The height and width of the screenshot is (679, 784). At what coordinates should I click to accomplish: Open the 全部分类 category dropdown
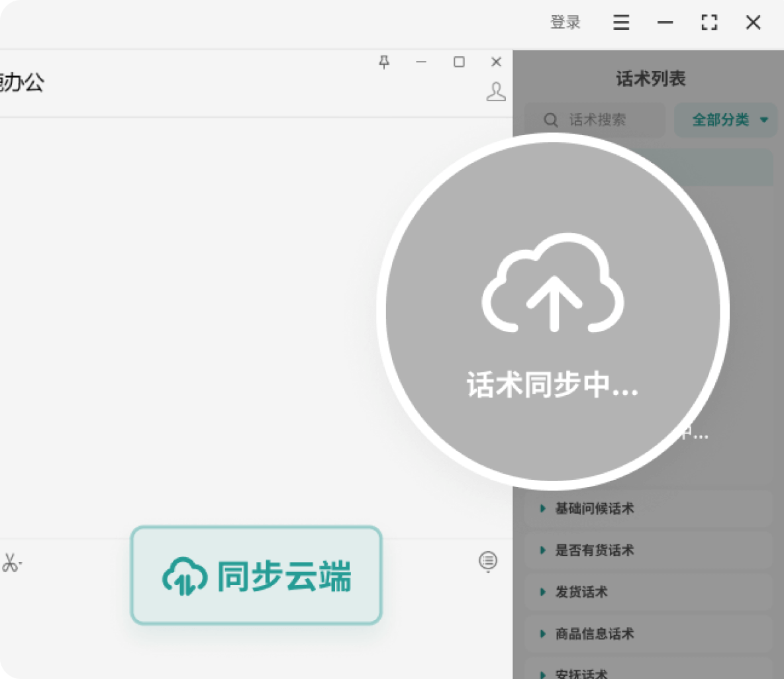point(726,120)
